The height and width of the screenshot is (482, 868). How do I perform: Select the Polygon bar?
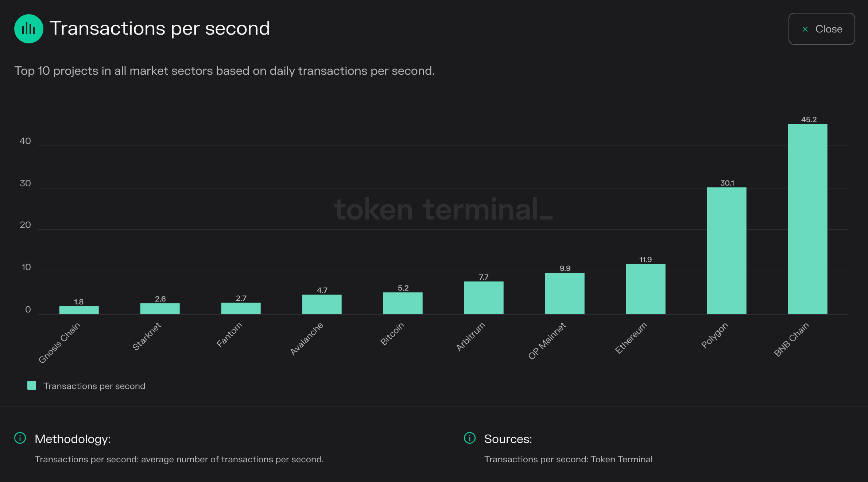(726, 250)
